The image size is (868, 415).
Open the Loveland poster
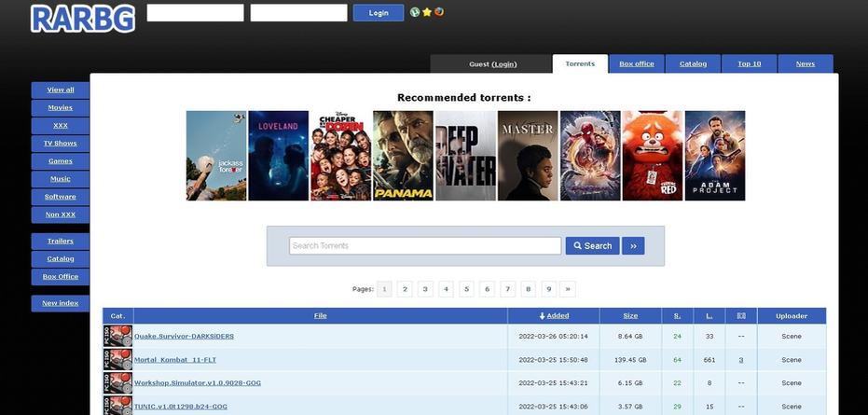coord(279,156)
